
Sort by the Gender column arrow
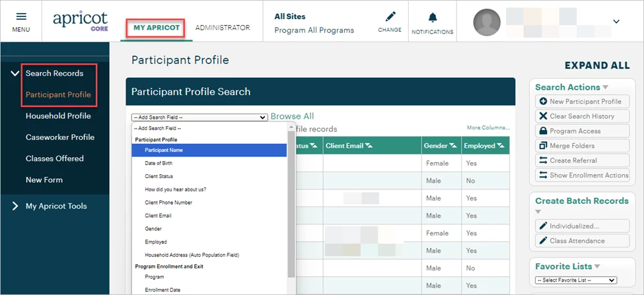tap(452, 146)
